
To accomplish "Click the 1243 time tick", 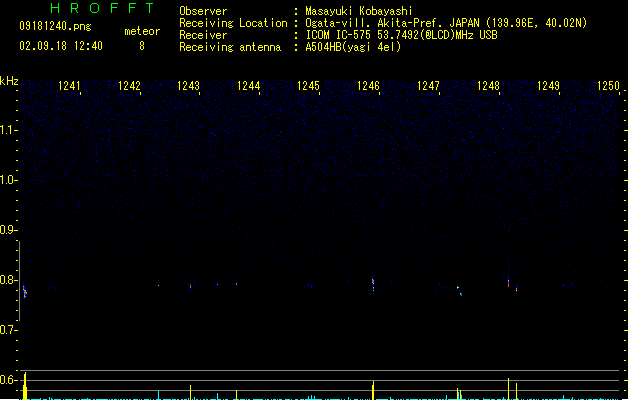I will pyautogui.click(x=189, y=86).
